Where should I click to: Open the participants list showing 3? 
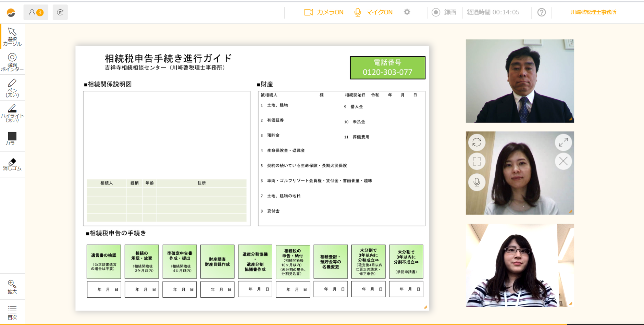[x=36, y=12]
